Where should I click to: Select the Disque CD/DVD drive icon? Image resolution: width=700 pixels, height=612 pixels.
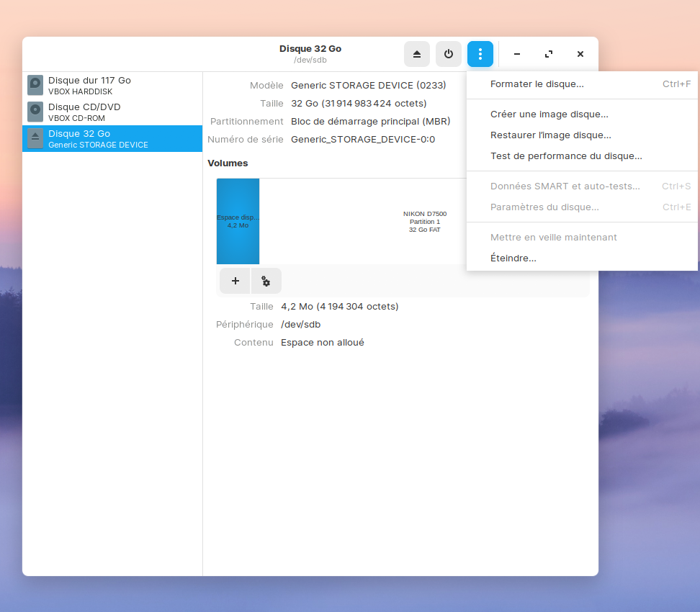(x=35, y=112)
